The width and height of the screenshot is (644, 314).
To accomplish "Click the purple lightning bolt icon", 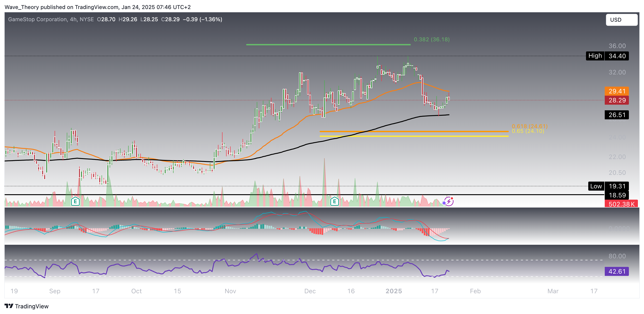I will click(449, 201).
